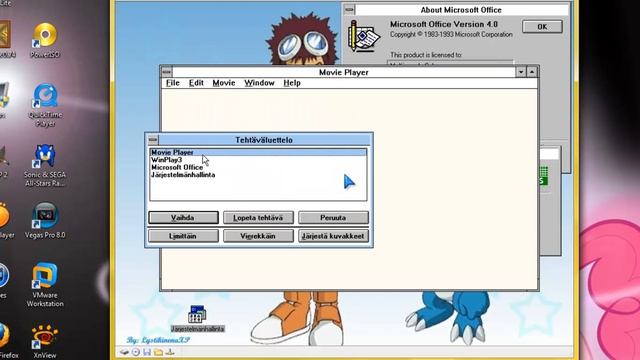
Task: Open the Tehtäväluettelo control menu box
Action: pyautogui.click(x=153, y=140)
